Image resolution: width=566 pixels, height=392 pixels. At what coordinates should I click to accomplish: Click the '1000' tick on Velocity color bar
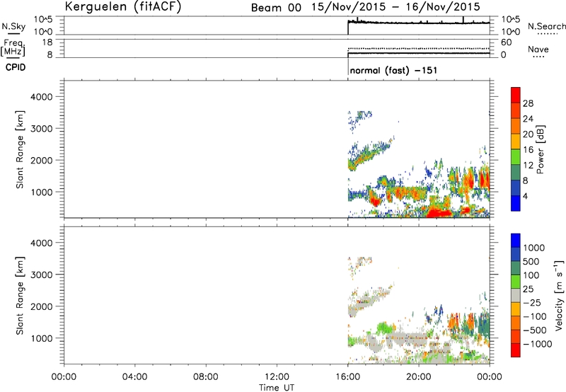tap(534, 248)
